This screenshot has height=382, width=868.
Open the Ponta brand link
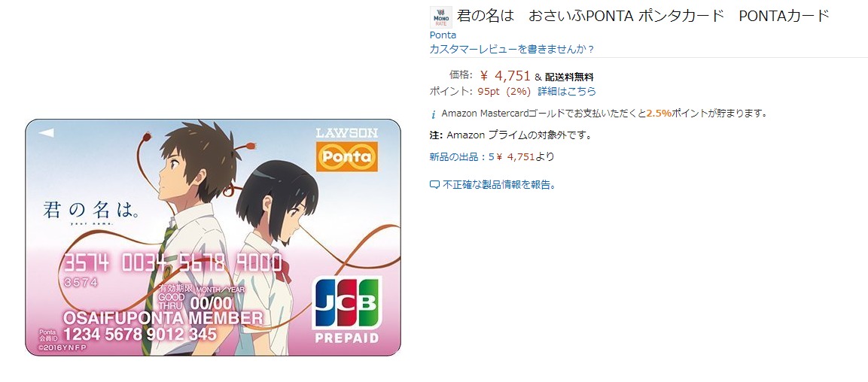tap(443, 35)
